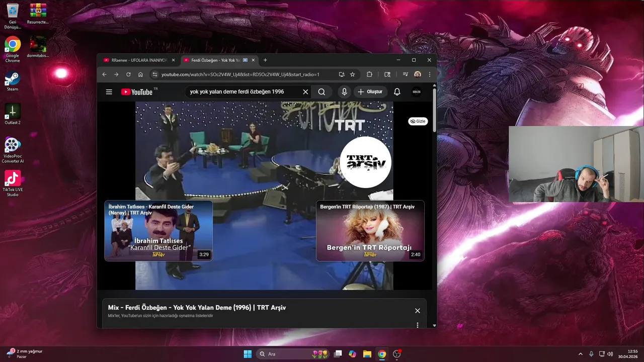Screen dimensions: 644x362
Task: Open Chrome extensions puzzle menu
Action: click(369, 74)
